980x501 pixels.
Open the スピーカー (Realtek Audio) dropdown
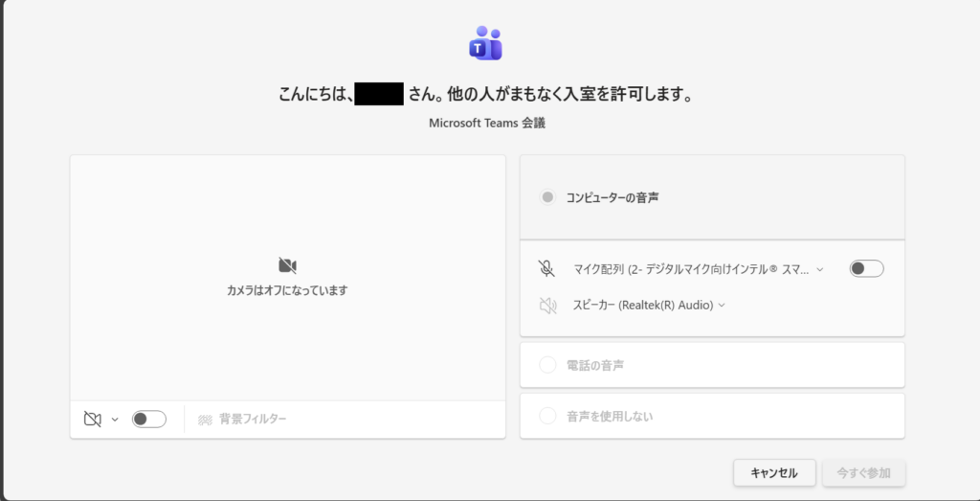[x=649, y=306]
